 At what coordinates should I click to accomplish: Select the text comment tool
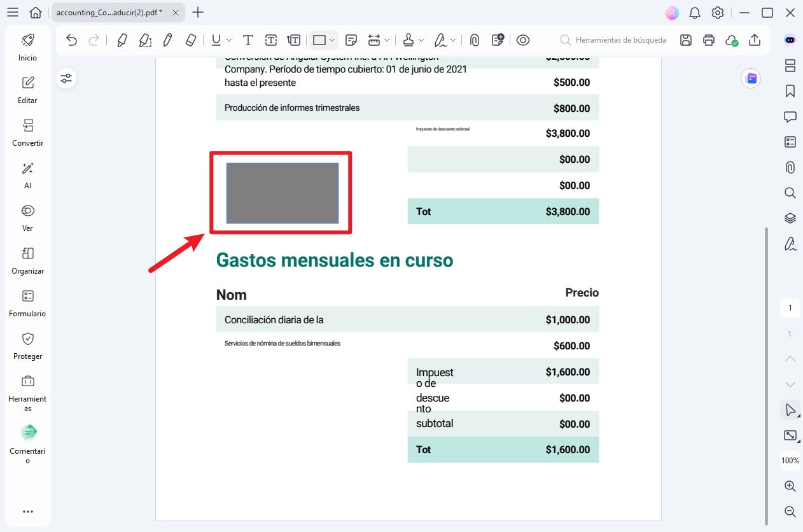point(248,39)
